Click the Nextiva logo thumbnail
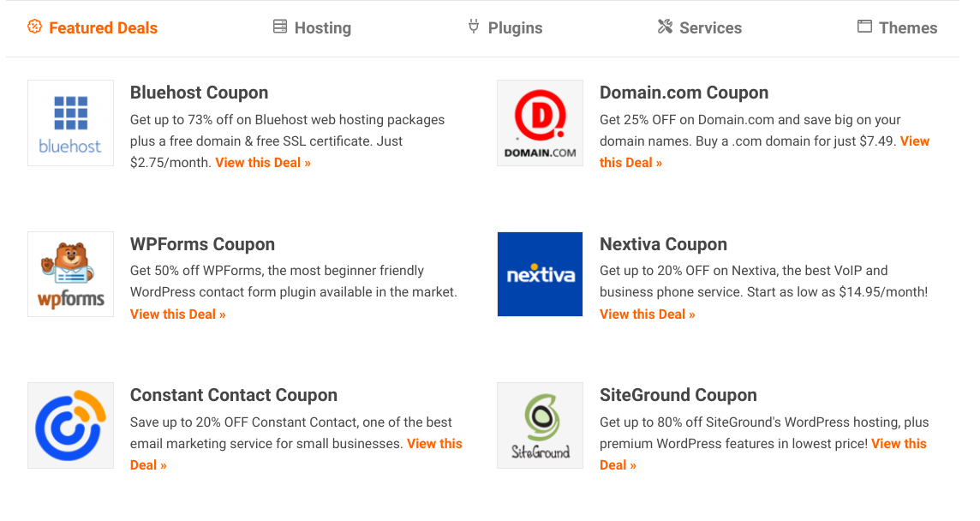980x521 pixels. coord(540,273)
